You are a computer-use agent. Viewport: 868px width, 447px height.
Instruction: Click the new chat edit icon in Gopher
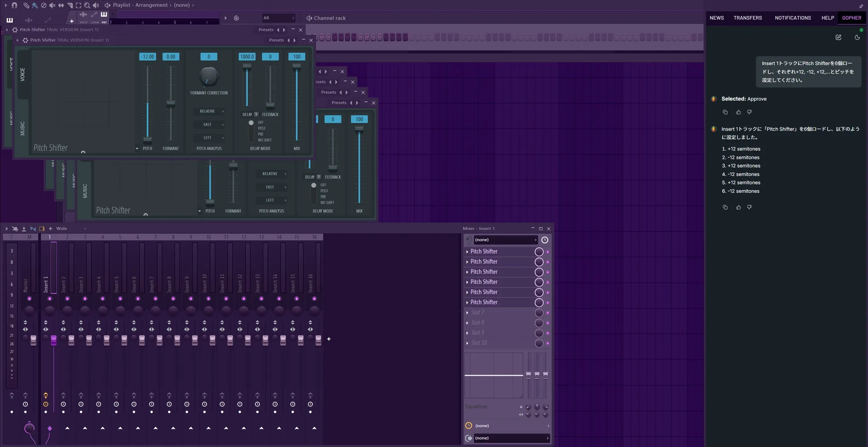[x=838, y=37]
